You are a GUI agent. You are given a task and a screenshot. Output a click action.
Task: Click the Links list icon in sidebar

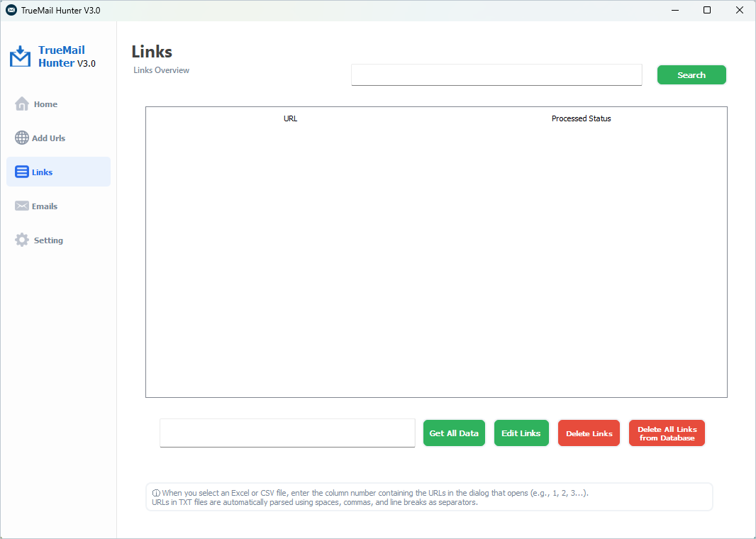click(22, 172)
